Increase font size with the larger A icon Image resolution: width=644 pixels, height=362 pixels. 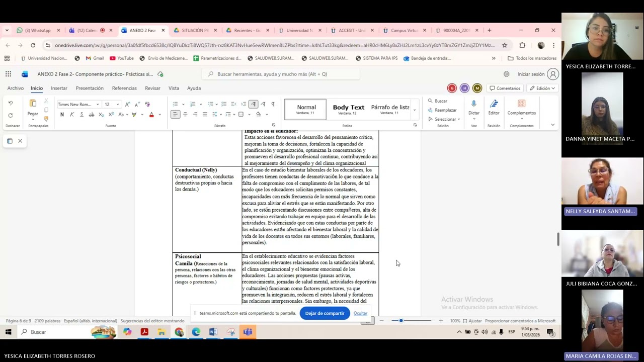click(x=127, y=104)
